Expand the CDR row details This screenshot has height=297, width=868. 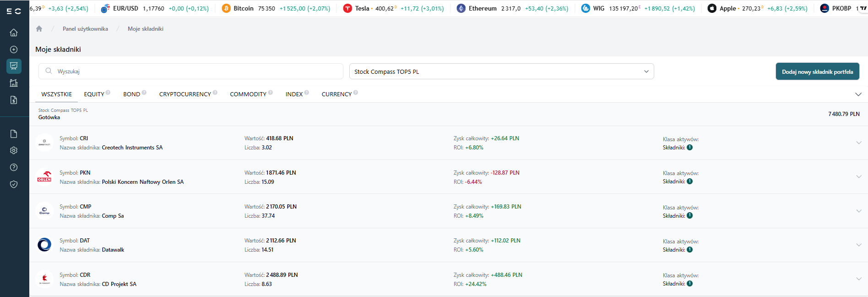[x=859, y=279]
